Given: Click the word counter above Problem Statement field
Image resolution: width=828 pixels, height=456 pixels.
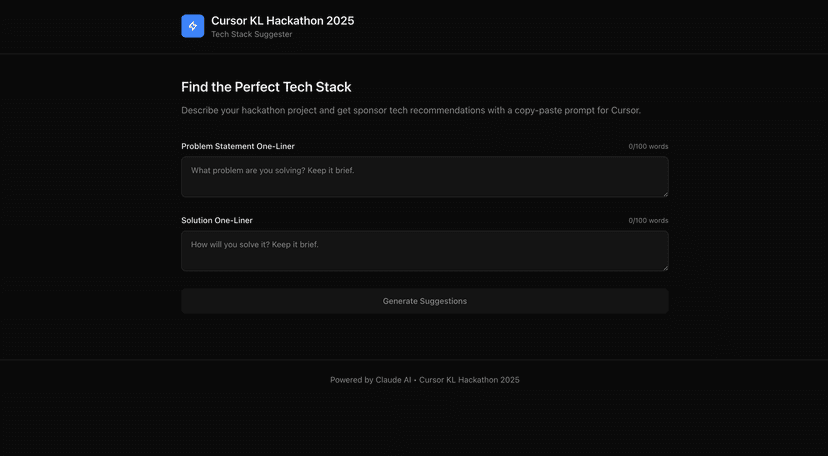Looking at the screenshot, I should (x=648, y=146).
